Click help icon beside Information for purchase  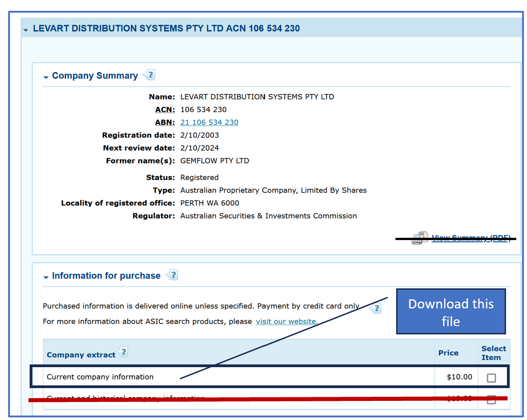[x=172, y=275]
